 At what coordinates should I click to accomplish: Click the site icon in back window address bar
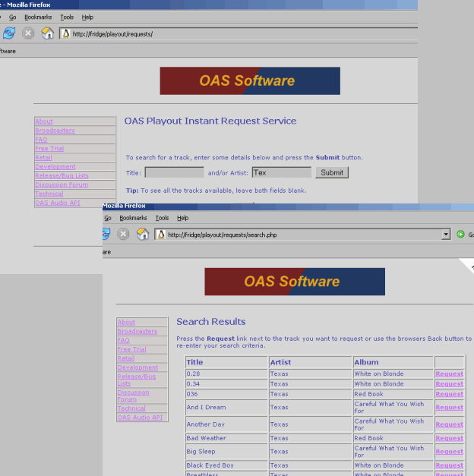pos(66,33)
